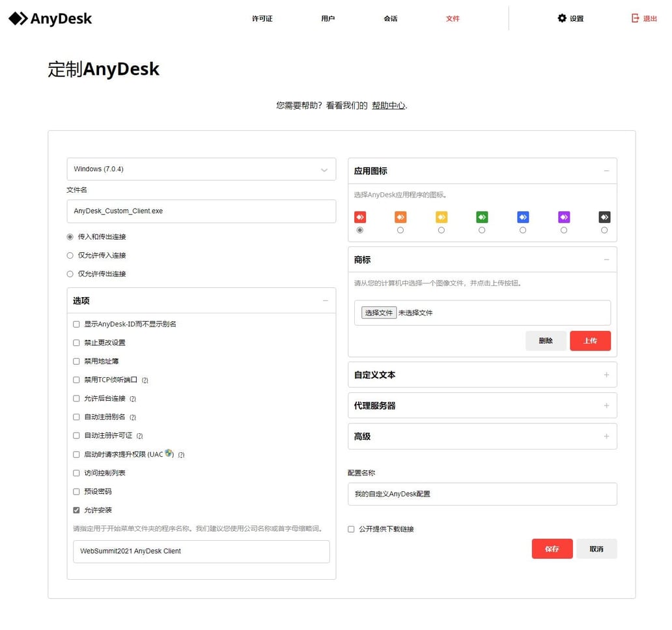Uncheck the 允许安装 checkbox
Image resolution: width=672 pixels, height=630 pixels.
point(76,510)
